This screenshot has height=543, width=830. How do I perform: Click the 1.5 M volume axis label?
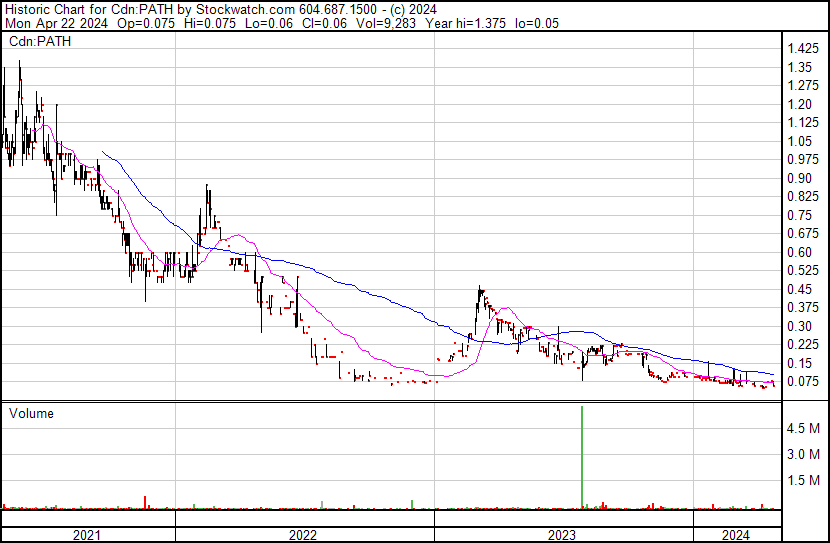coord(805,480)
